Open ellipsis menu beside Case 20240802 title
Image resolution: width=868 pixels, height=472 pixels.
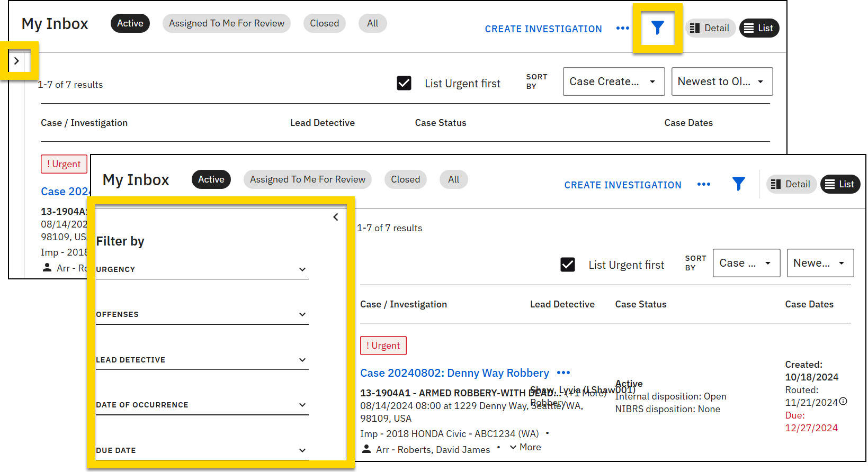(563, 373)
